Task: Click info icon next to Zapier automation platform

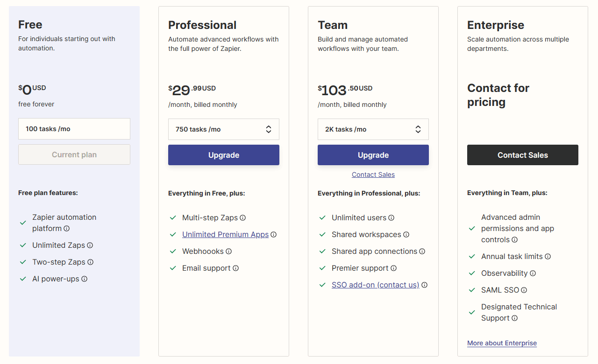Action: tap(67, 229)
